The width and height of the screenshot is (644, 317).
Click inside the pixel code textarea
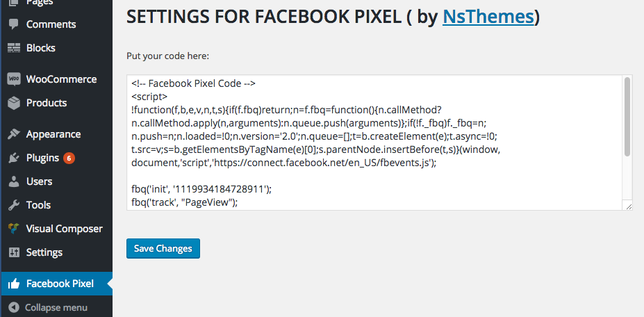point(376,143)
